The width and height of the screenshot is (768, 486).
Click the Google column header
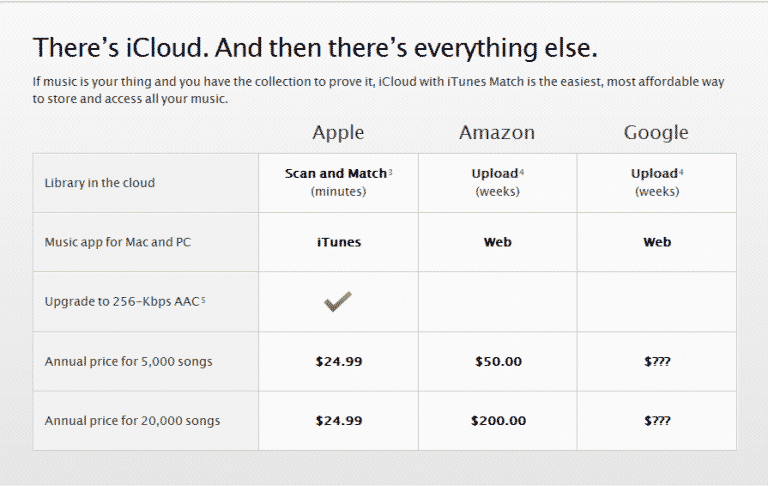pos(656,132)
